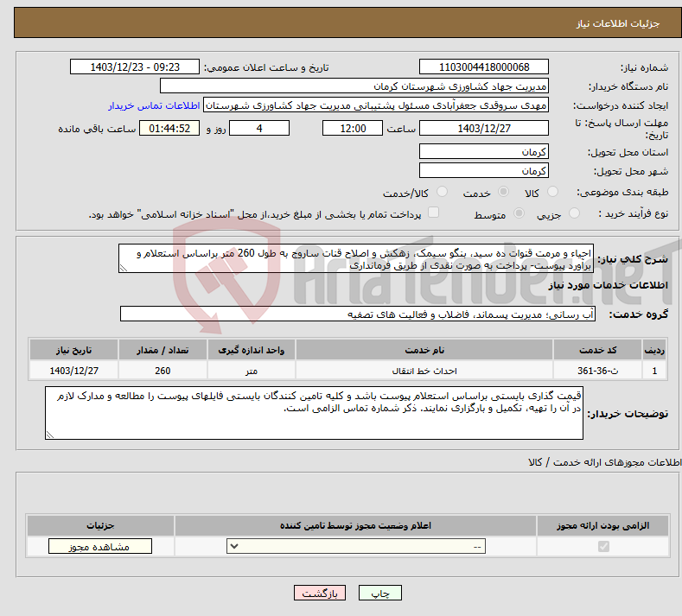Click the service group field آب رسانی

(358, 314)
